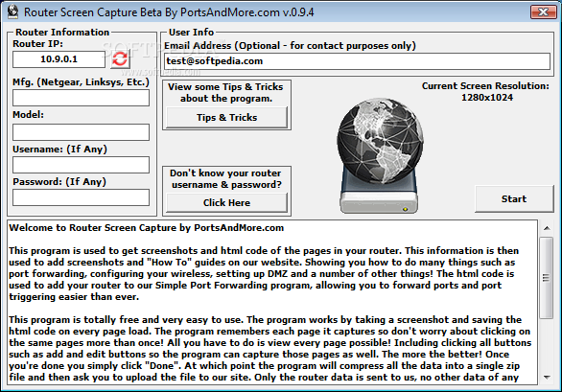Focus the Mfg. (Netgear, Linksys, Etc.) field

[x=81, y=98]
